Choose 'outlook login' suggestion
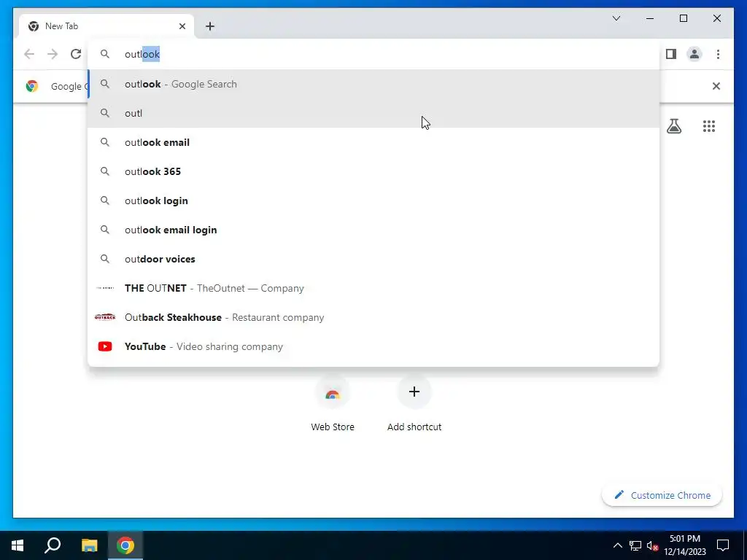Viewport: 747px width, 560px height. 374,201
